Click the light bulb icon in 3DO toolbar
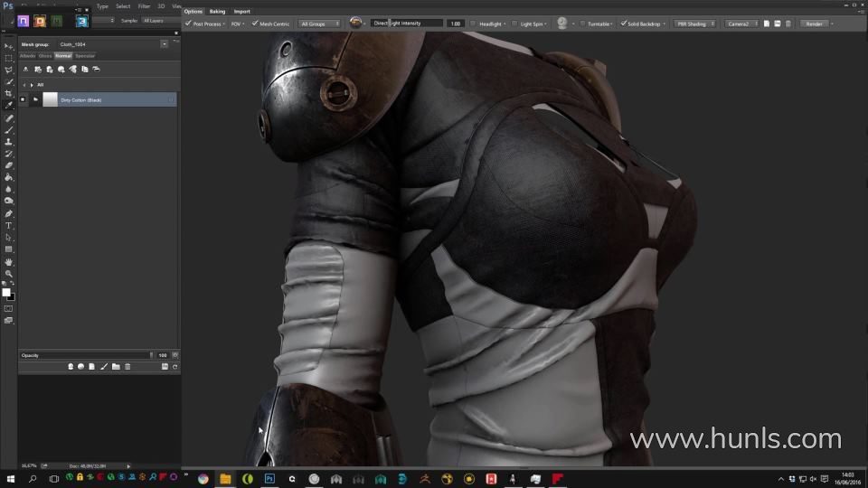This screenshot has width=868, height=488. click(x=561, y=23)
